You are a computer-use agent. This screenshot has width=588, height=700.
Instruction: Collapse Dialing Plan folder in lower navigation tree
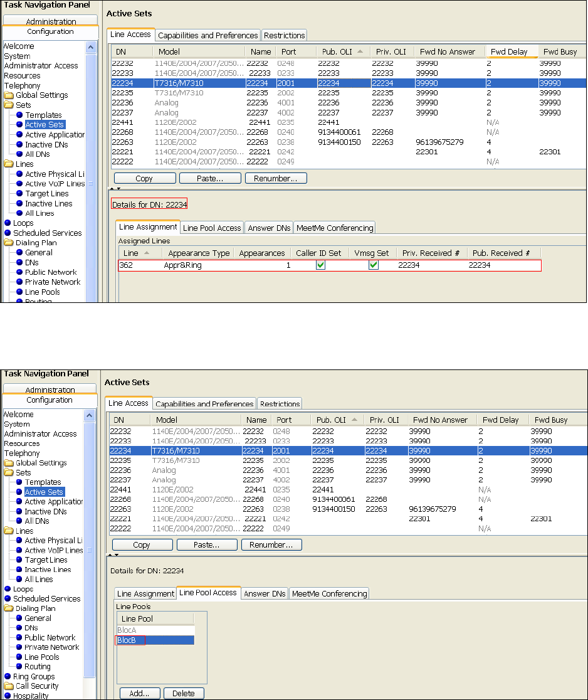[x=8, y=608]
